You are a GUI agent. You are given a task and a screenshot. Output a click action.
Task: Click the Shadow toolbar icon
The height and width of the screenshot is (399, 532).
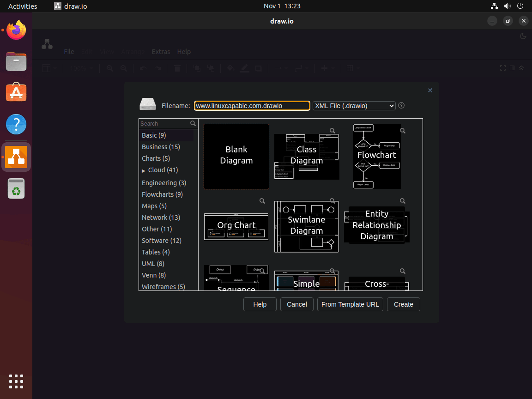pyautogui.click(x=258, y=68)
